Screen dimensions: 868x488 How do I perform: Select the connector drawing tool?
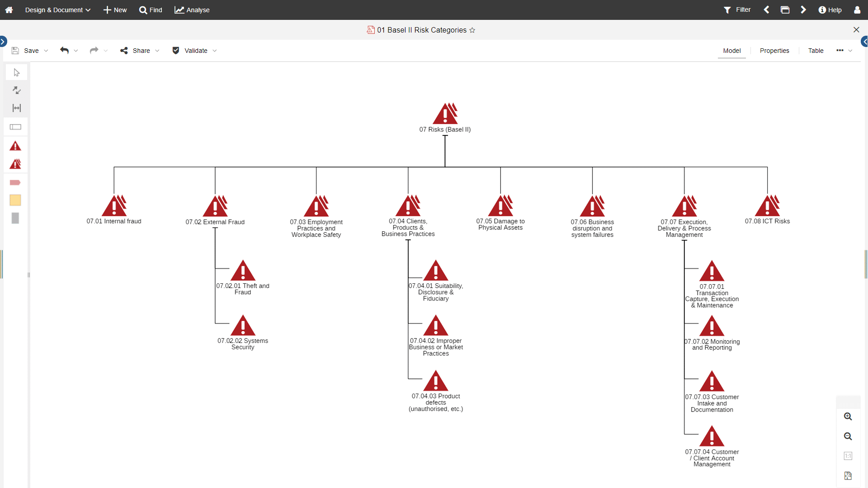coord(16,90)
